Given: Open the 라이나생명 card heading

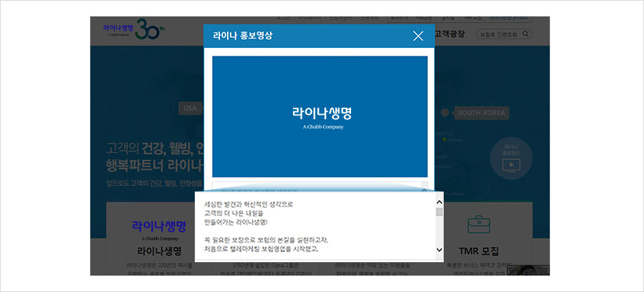Looking at the screenshot, I should click(159, 250).
